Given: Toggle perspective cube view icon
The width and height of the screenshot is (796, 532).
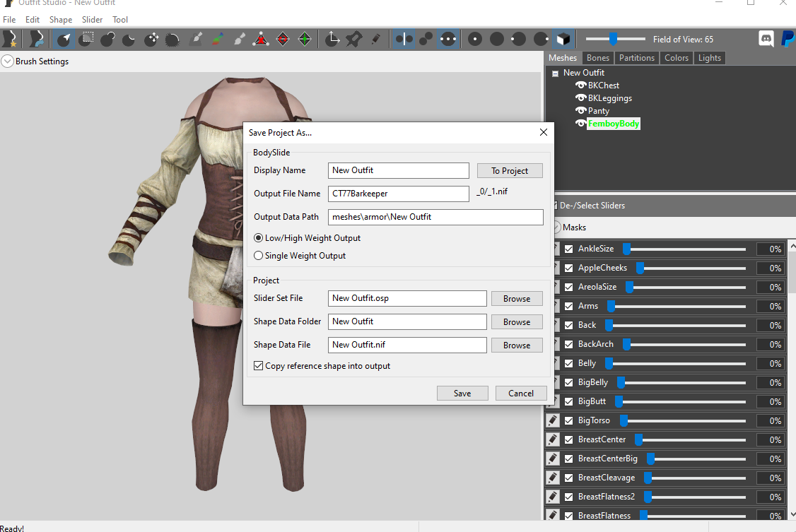Looking at the screenshot, I should pyautogui.click(x=563, y=39).
